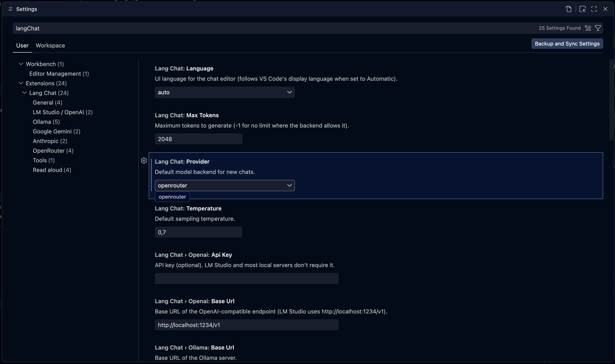Focus the Max Tokens field showing 2048
Image resolution: width=615 pixels, height=364 pixels.
coord(198,139)
